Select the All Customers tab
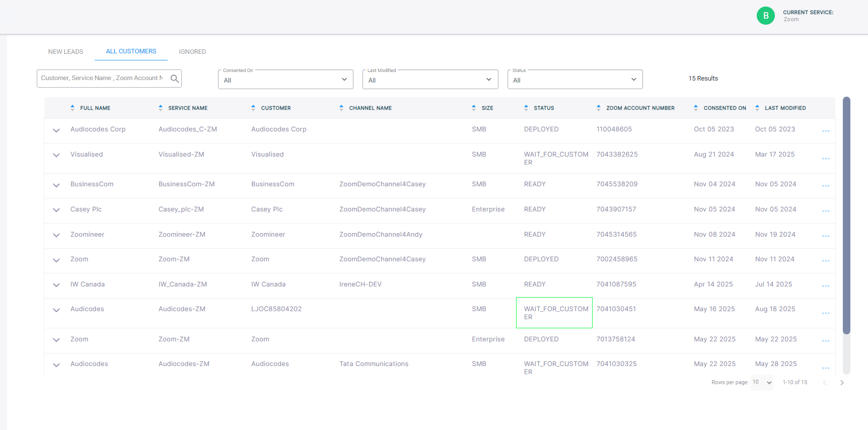The height and width of the screenshot is (430, 868). point(131,51)
